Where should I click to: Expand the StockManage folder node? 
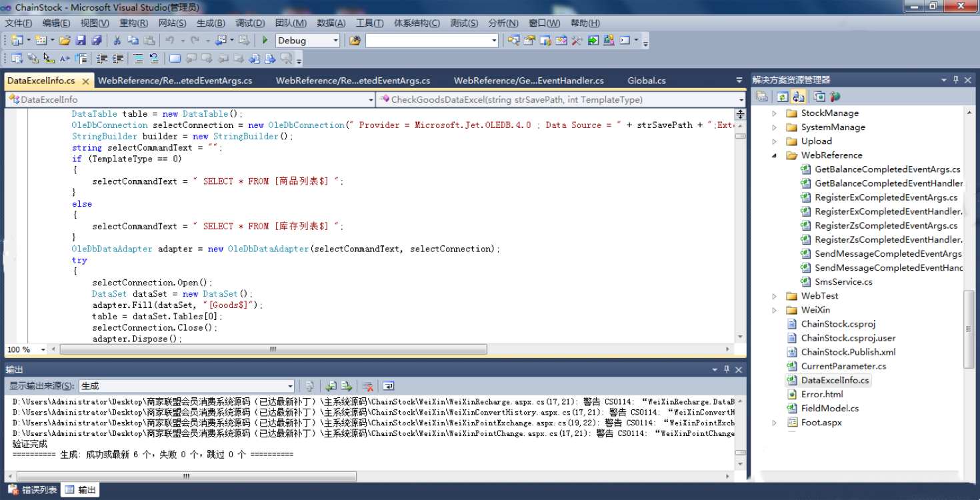[x=774, y=113]
